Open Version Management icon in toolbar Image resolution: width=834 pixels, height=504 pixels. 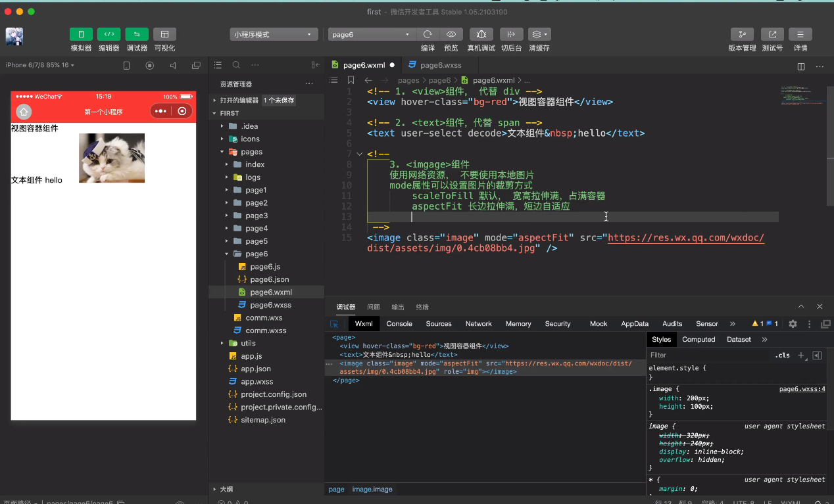tap(742, 34)
